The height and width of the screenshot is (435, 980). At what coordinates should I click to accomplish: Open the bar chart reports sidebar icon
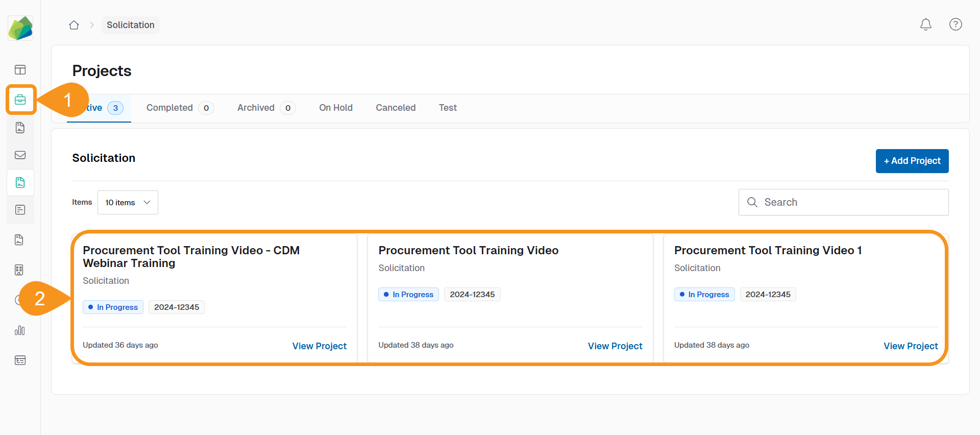(x=20, y=331)
